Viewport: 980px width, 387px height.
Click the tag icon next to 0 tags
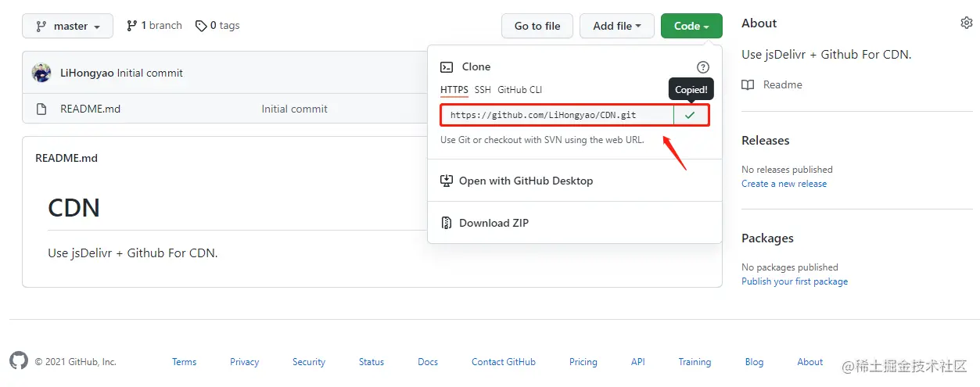[201, 26]
